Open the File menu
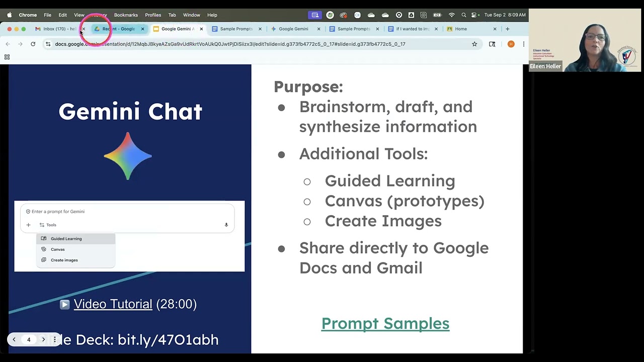 (x=47, y=15)
